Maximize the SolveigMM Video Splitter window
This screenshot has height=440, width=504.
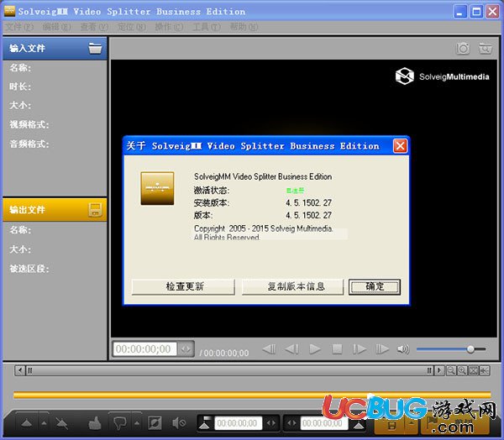476,13
